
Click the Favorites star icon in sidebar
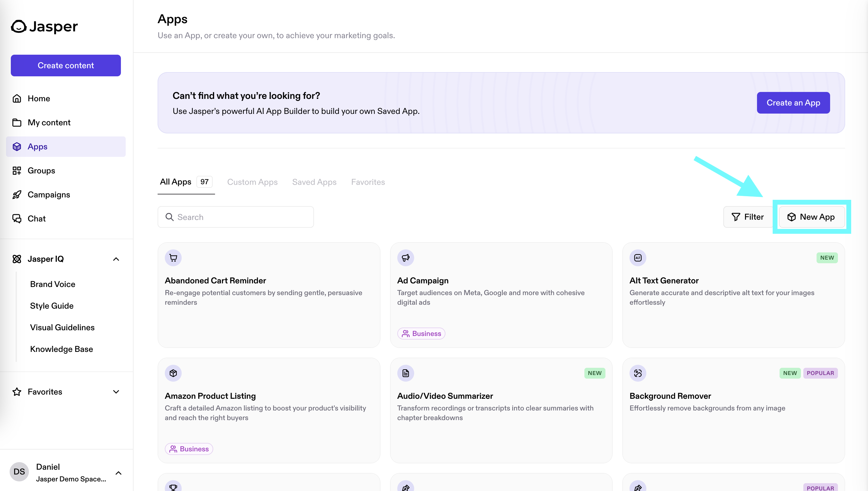click(x=17, y=392)
